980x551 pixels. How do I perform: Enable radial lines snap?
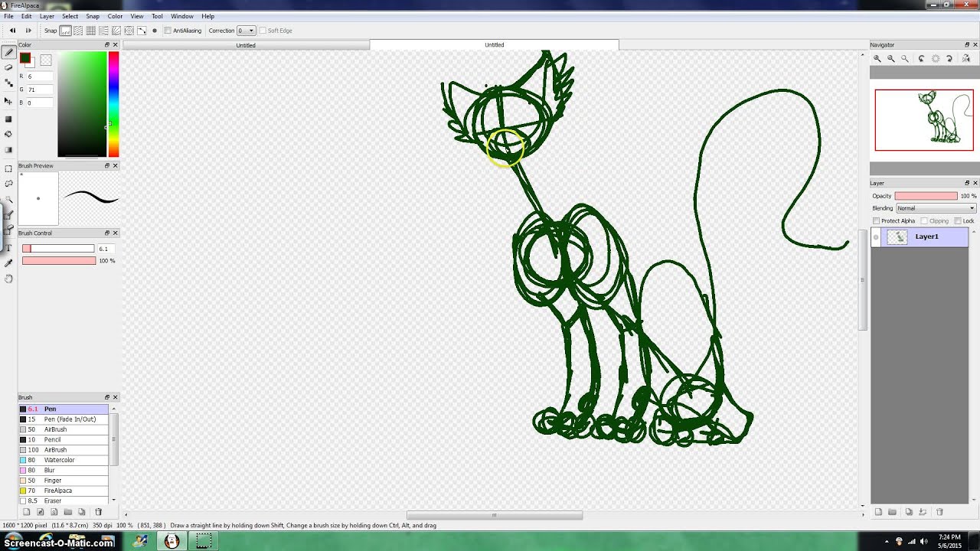click(116, 31)
